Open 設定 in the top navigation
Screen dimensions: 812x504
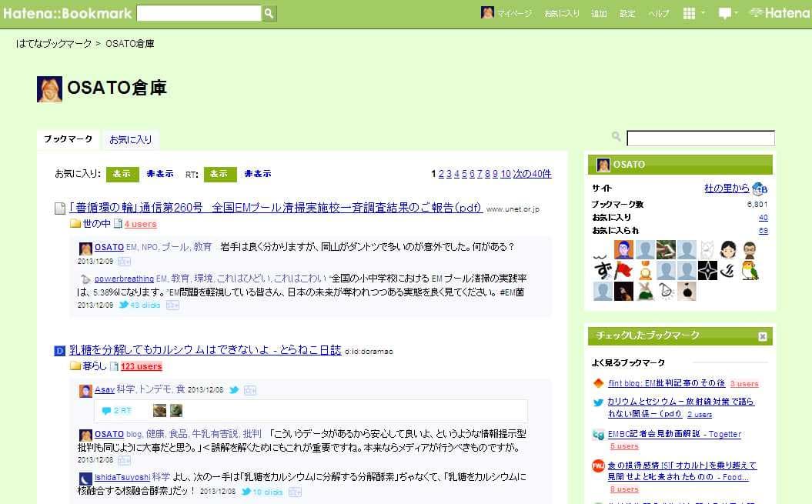[x=627, y=14]
